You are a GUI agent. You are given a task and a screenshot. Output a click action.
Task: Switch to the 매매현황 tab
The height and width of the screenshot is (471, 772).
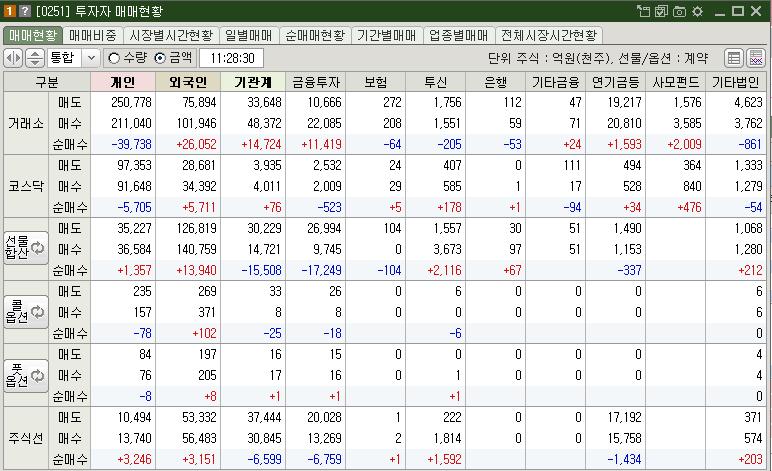pos(33,35)
